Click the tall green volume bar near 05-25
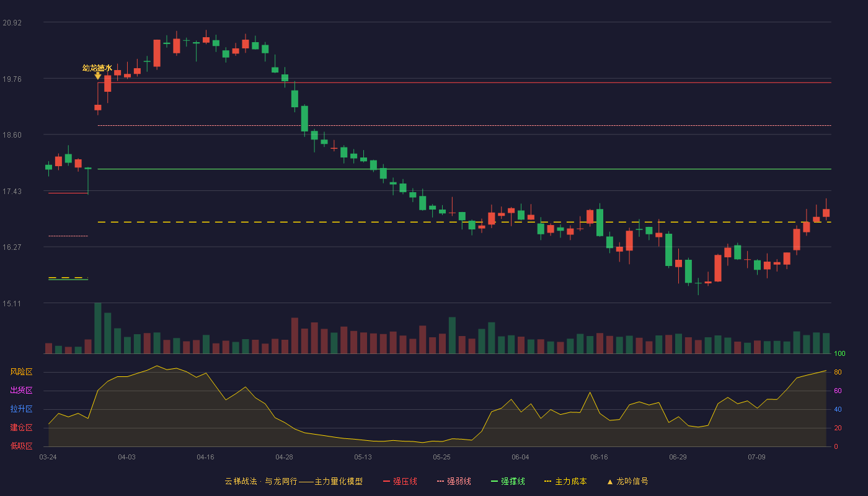The width and height of the screenshot is (868, 496). click(453, 335)
